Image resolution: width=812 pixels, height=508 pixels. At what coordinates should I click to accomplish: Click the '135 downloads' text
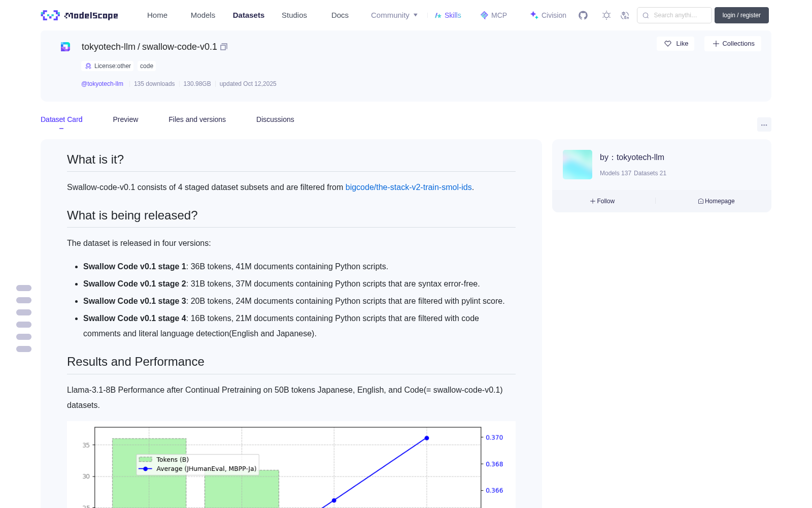[x=154, y=84]
